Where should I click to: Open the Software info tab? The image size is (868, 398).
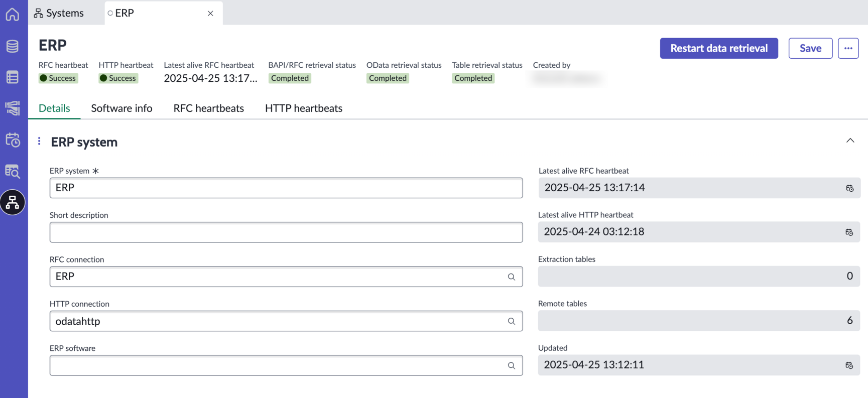121,108
